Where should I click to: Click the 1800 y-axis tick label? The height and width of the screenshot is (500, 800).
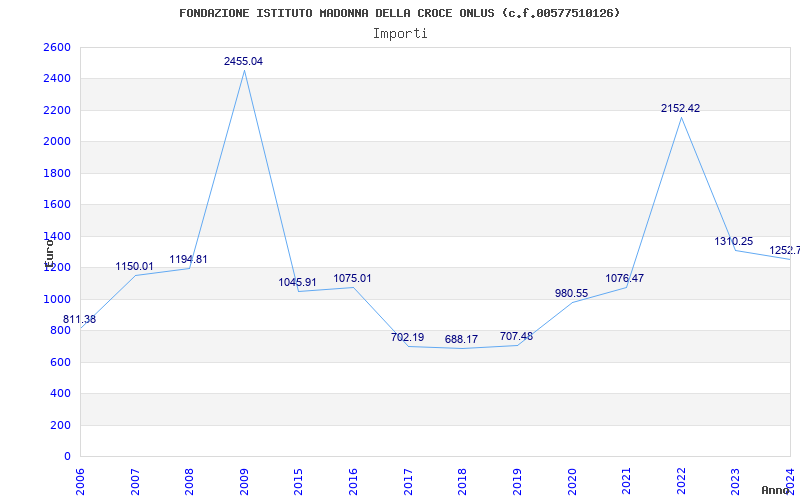click(x=57, y=173)
